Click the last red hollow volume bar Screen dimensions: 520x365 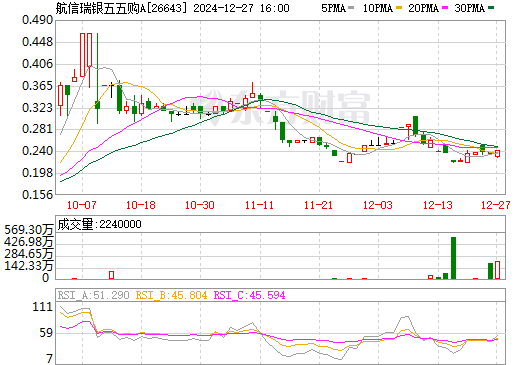497,270
